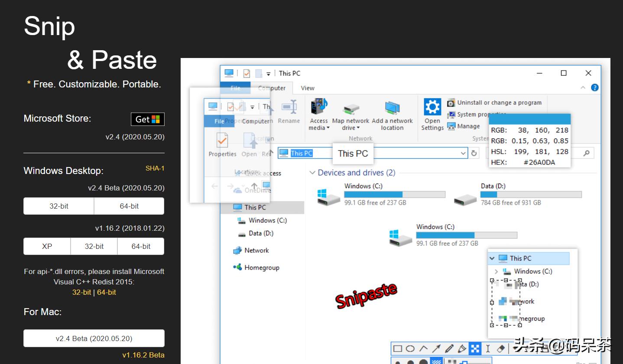Toggle the Mosaic blur tool
The image size is (623, 364).
[475, 348]
